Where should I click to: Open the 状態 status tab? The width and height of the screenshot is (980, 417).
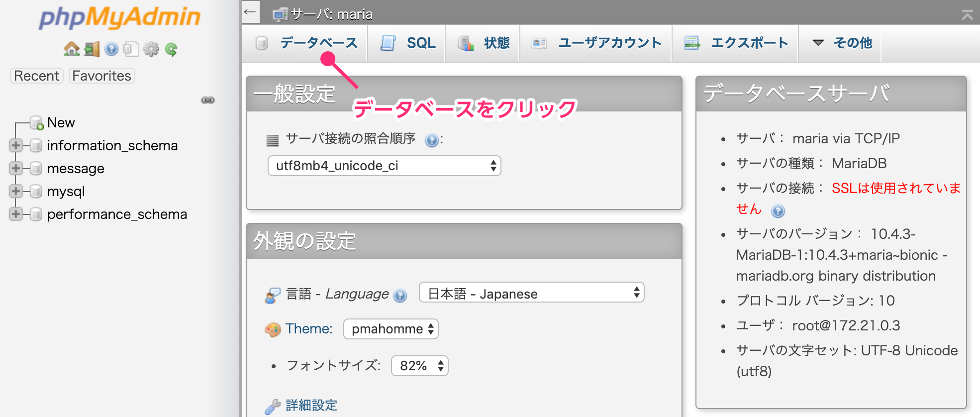pos(483,43)
